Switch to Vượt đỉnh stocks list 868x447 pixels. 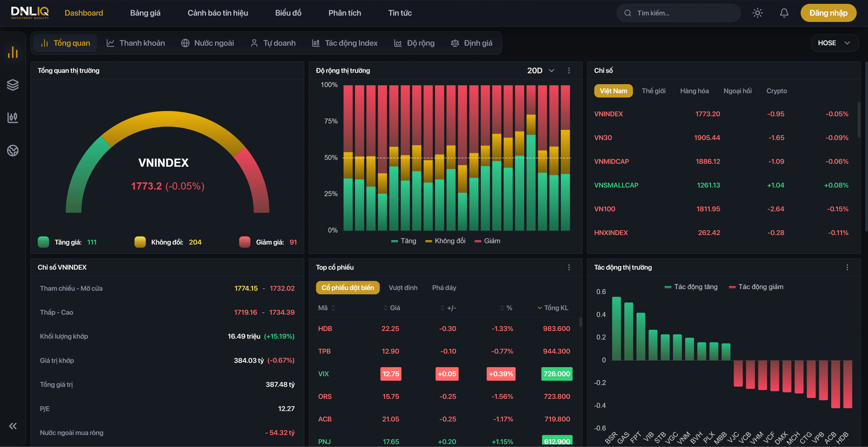(x=403, y=288)
